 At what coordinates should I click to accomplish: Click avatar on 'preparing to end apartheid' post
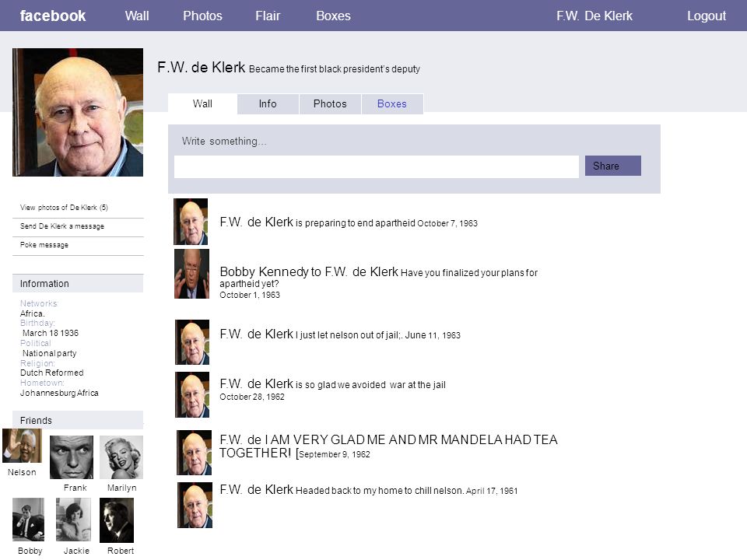[191, 222]
